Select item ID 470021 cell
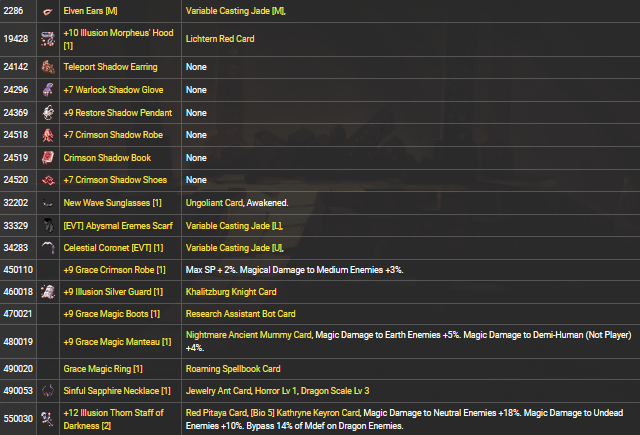This screenshot has height=435, width=640. [18, 314]
